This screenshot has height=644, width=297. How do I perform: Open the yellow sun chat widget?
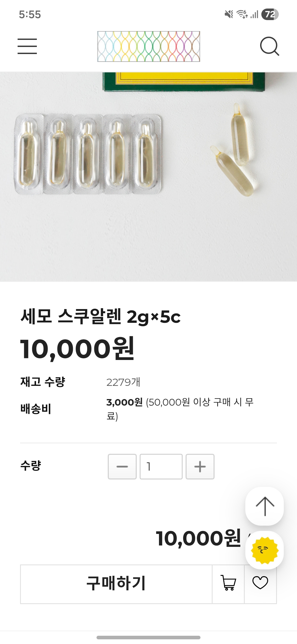click(265, 550)
